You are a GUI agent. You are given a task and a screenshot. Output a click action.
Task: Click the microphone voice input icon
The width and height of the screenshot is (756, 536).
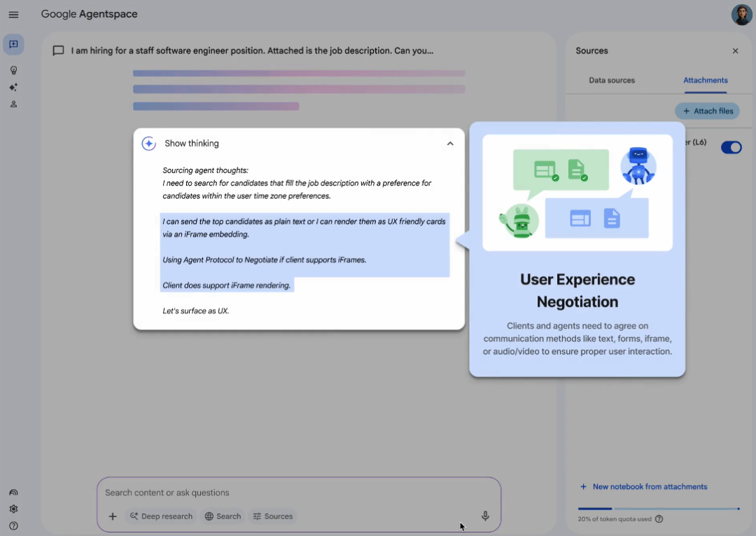(x=485, y=516)
